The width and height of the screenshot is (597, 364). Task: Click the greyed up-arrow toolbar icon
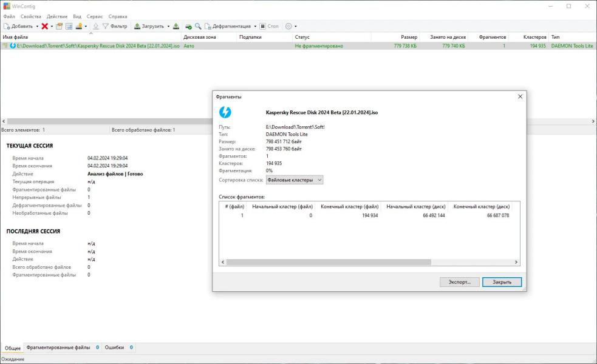click(x=95, y=26)
